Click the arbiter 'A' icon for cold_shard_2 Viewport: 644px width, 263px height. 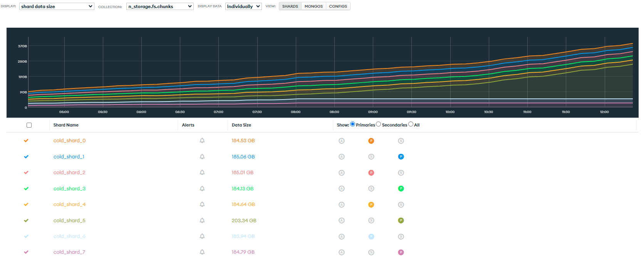coord(341,173)
